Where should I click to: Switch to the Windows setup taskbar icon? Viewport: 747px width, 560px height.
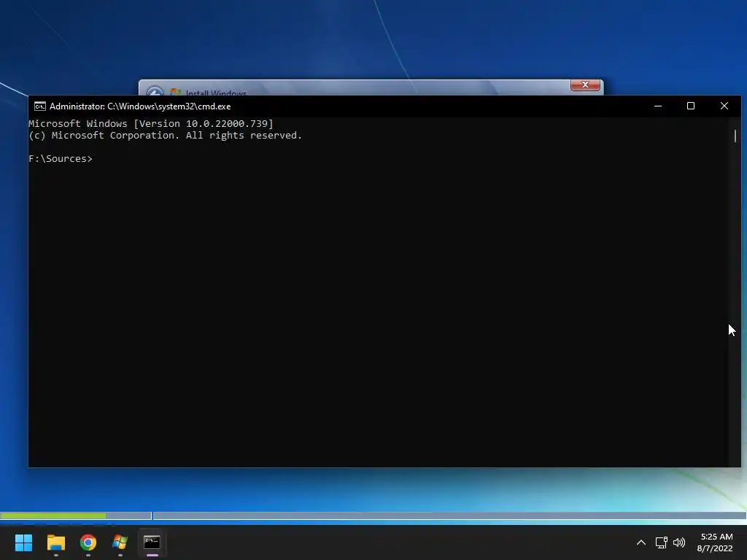click(120, 542)
